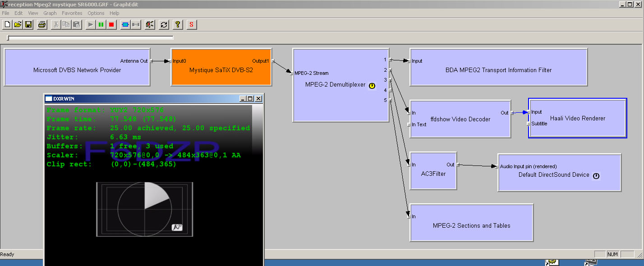Open the Graph menu
The width and height of the screenshot is (644, 266).
coord(50,13)
